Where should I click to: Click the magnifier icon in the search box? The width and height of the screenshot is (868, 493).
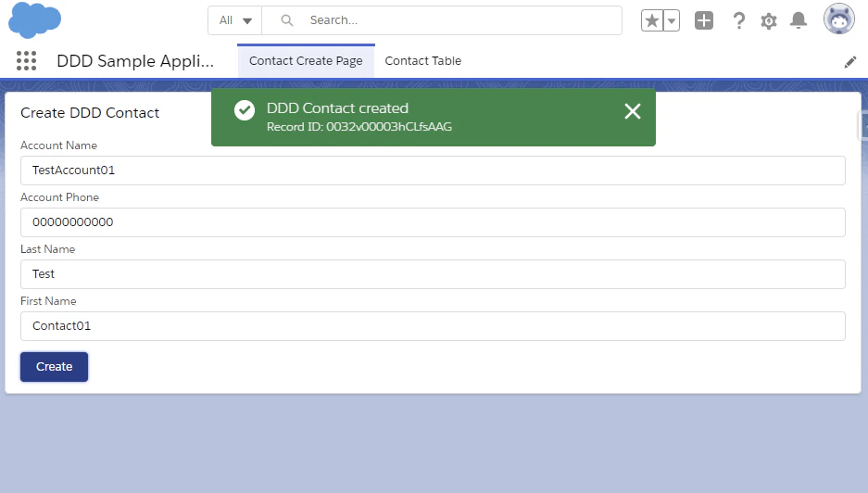[287, 20]
